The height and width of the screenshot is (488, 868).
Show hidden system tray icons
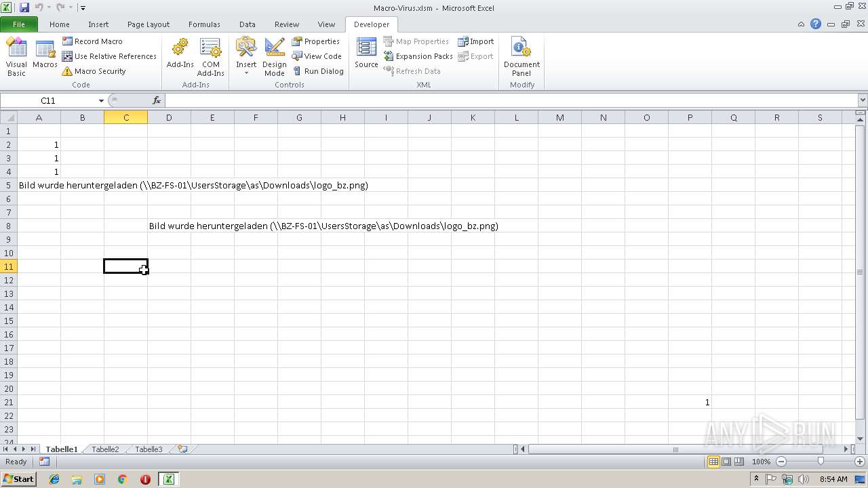(x=756, y=479)
